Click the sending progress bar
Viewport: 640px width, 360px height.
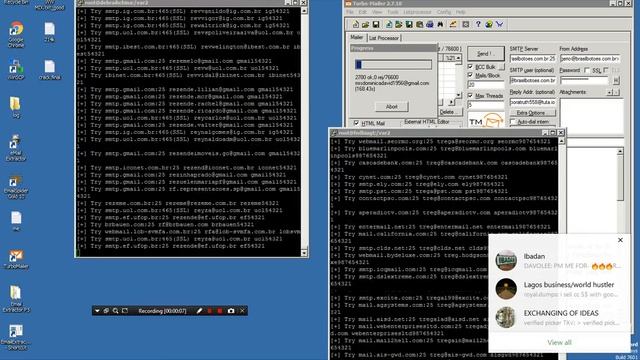[x=393, y=64]
